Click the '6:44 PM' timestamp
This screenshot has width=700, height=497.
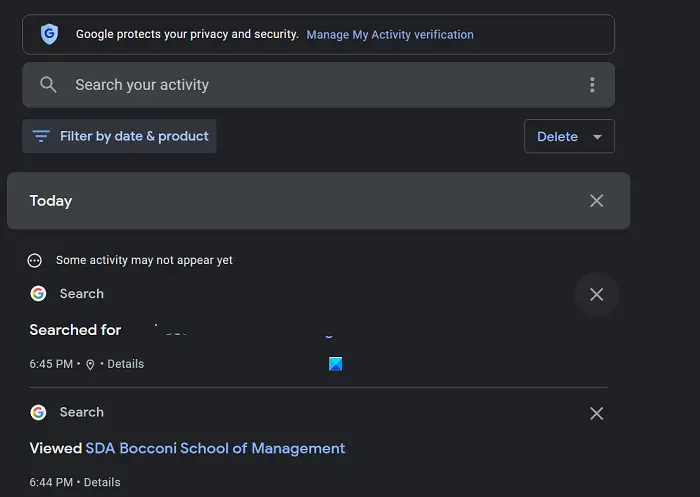pos(51,482)
